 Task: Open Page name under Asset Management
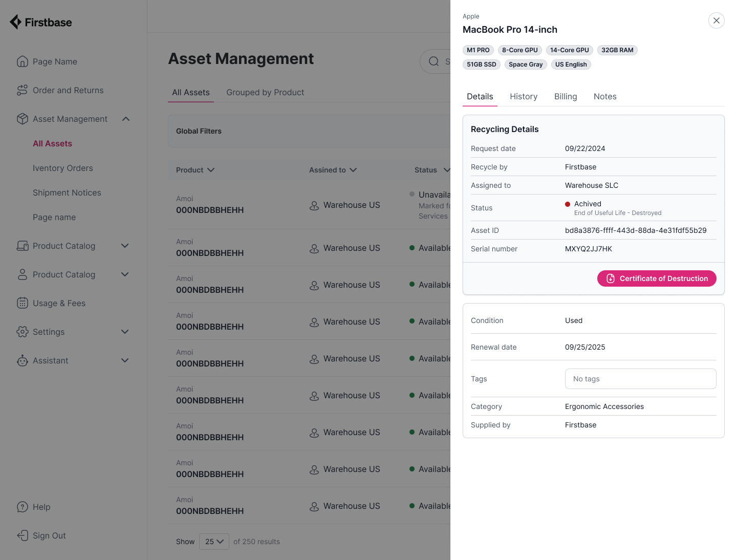pyautogui.click(x=54, y=217)
